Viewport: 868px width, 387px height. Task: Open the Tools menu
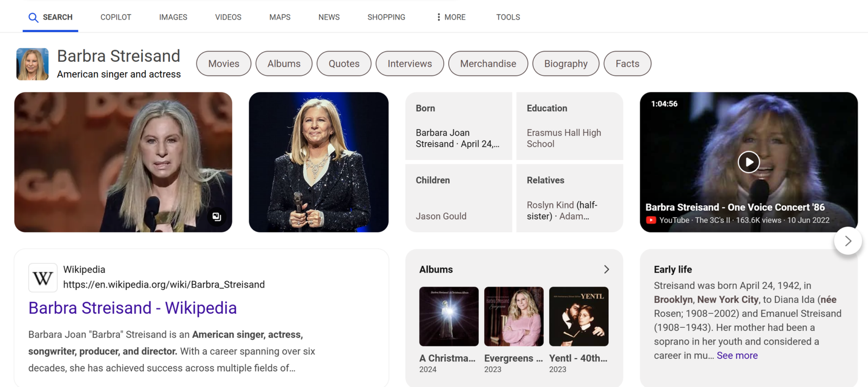508,17
